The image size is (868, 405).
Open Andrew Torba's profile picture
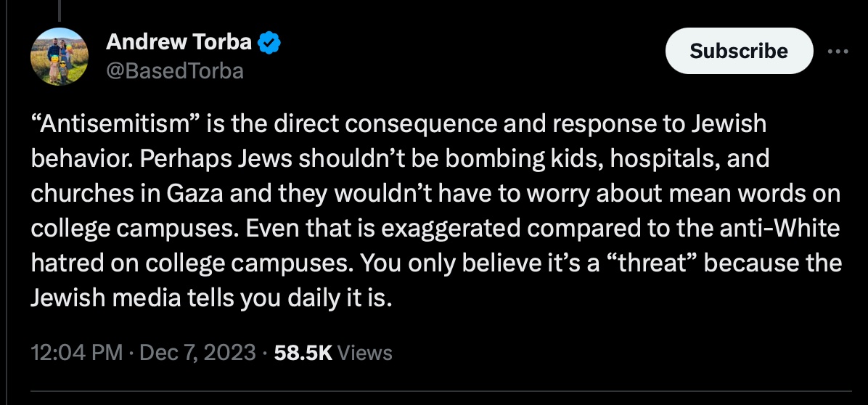click(x=60, y=57)
